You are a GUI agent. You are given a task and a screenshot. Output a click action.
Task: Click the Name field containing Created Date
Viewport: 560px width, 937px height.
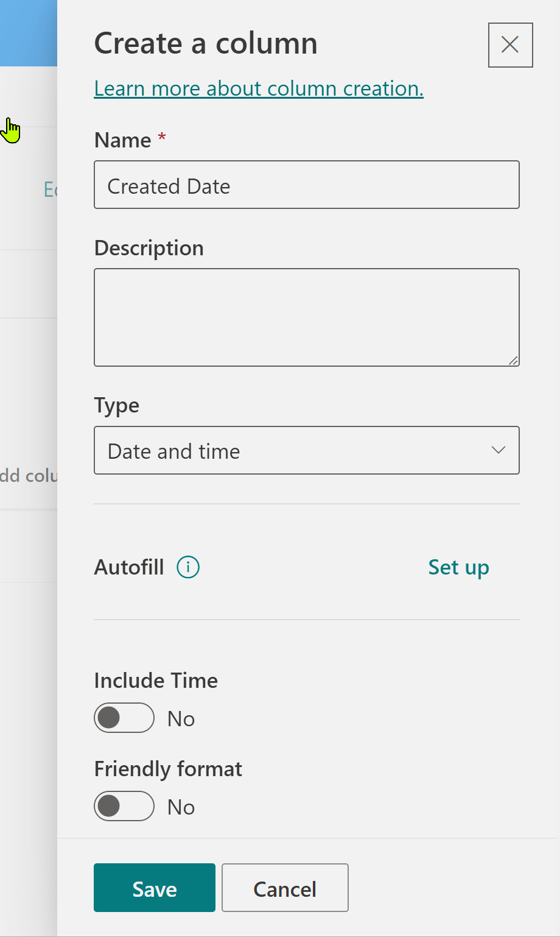307,185
